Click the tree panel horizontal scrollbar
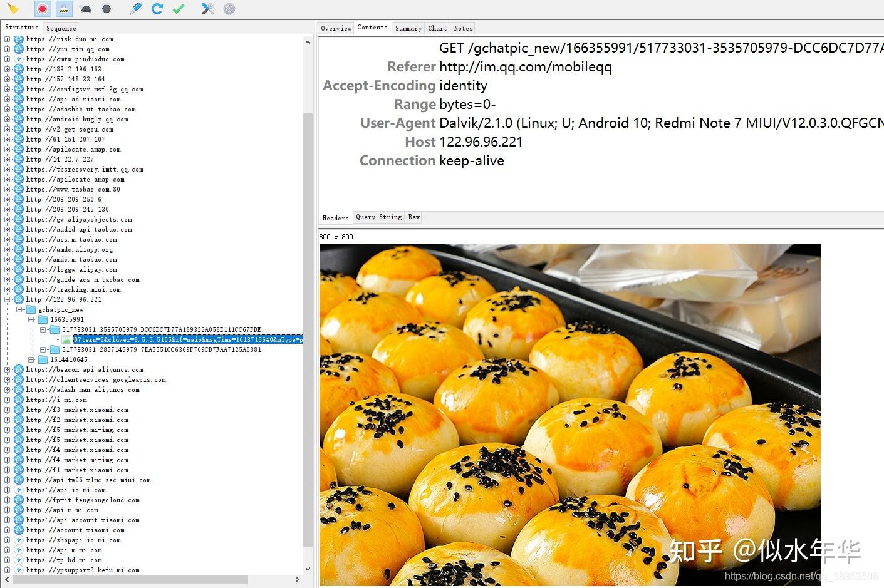 click(130, 580)
